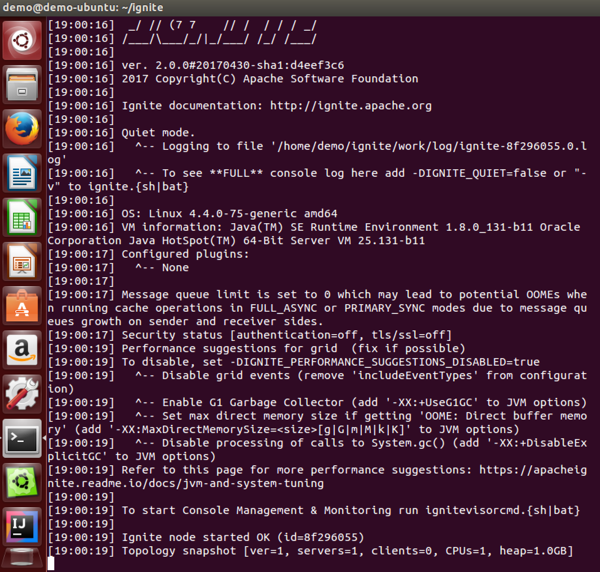The width and height of the screenshot is (600, 572).
Task: Click 'OS: Linux 4.4.0-75-generic amd64'
Action: point(229,213)
